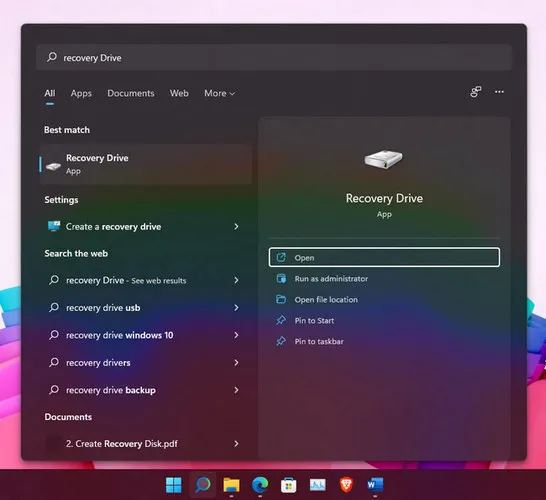Click inside the recovery Drive search field
Screen dimensions: 546x500
(x=274, y=57)
